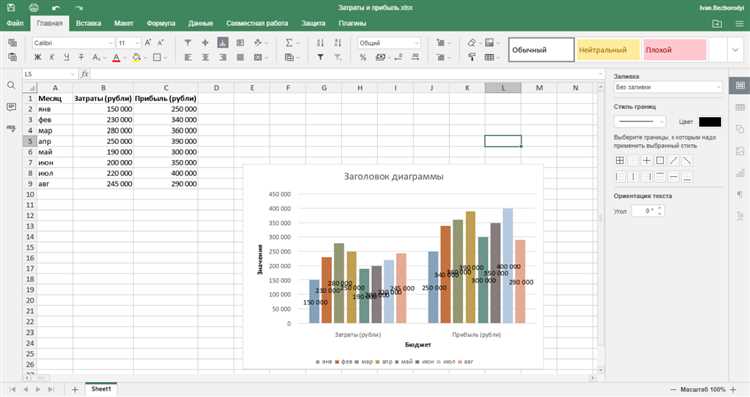
Task: Redo the last undone action
Action: (x=79, y=8)
